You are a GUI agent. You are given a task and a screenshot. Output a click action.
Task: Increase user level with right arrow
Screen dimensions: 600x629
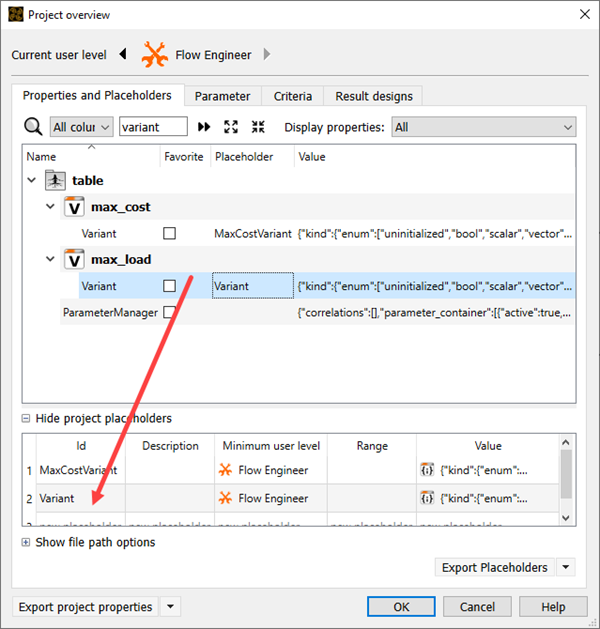(x=267, y=54)
